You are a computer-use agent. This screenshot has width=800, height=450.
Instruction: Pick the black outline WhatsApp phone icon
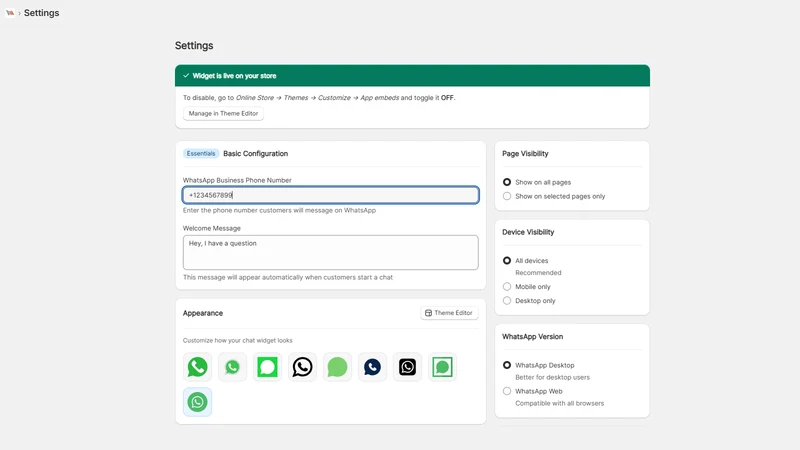303,367
